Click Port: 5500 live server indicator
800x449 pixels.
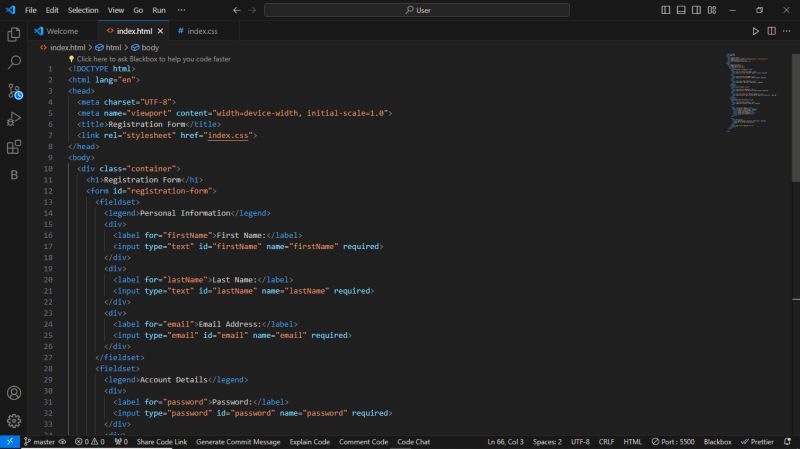(673, 442)
